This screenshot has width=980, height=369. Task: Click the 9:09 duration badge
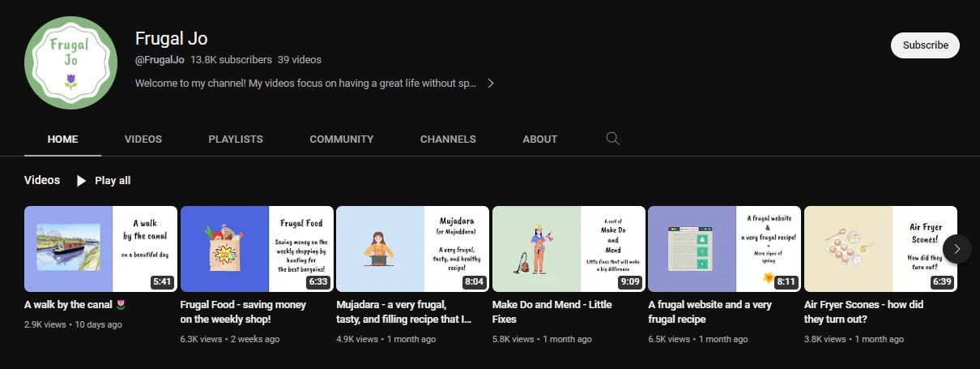coord(630,282)
